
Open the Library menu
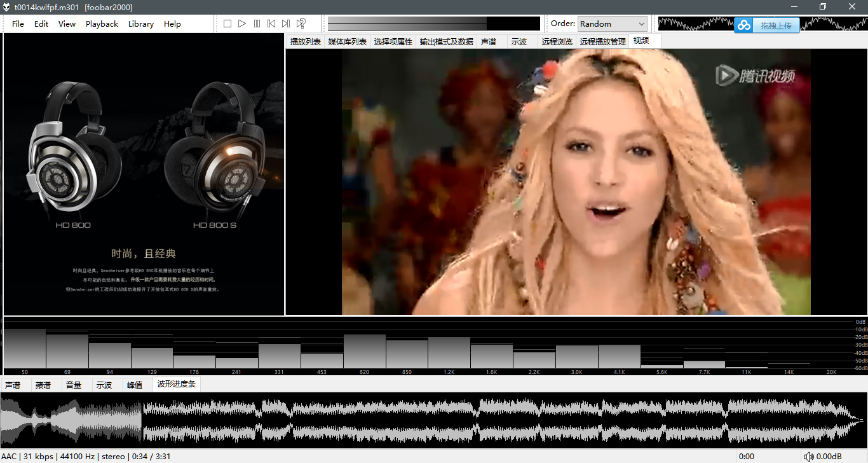coord(140,24)
